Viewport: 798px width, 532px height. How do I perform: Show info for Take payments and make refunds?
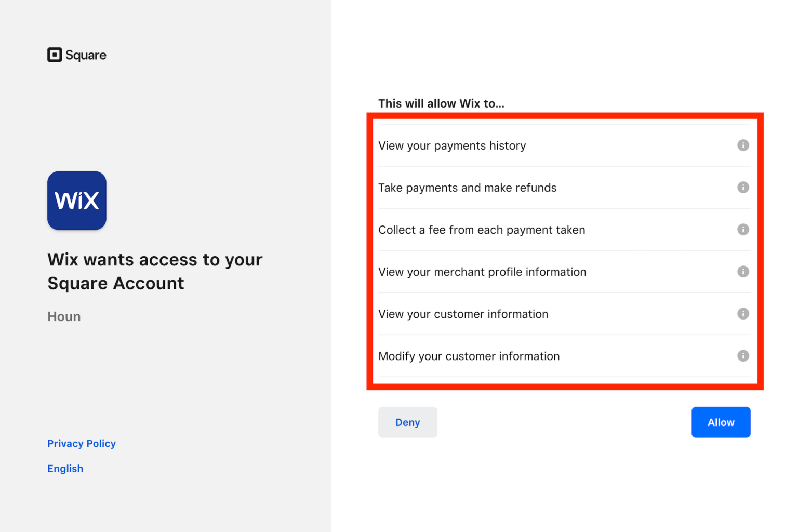pyautogui.click(x=743, y=188)
